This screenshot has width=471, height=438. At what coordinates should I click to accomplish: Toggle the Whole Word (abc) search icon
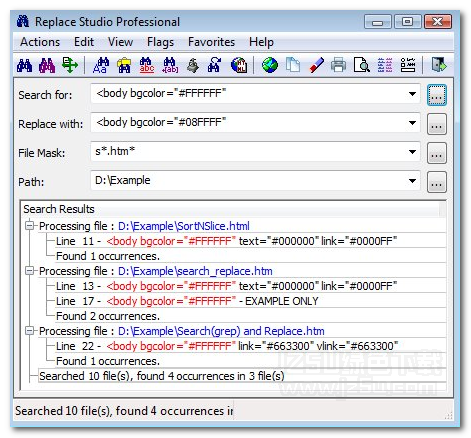tap(147, 65)
